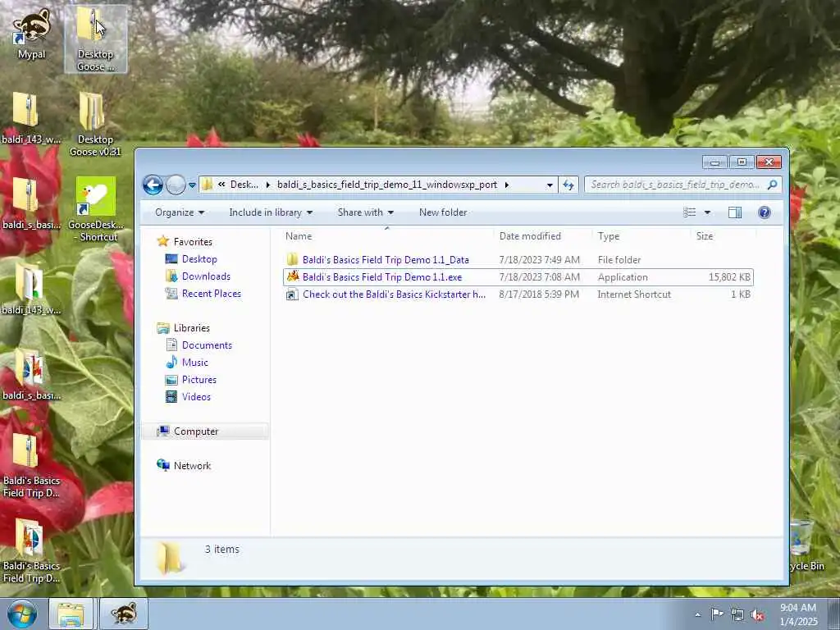The height and width of the screenshot is (630, 840).
Task: Expand breadcrumb arrow after windowsxp_port
Action: (x=506, y=185)
